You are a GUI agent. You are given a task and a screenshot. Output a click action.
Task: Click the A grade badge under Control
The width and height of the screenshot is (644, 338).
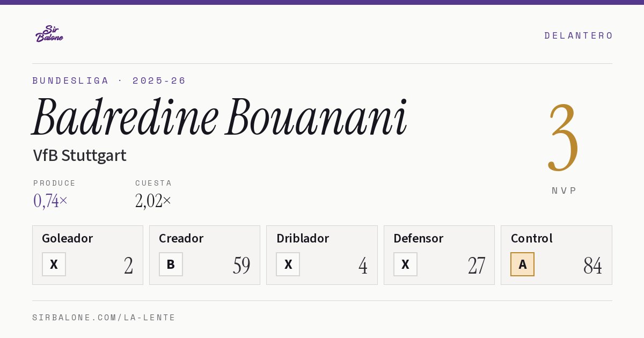(522, 264)
